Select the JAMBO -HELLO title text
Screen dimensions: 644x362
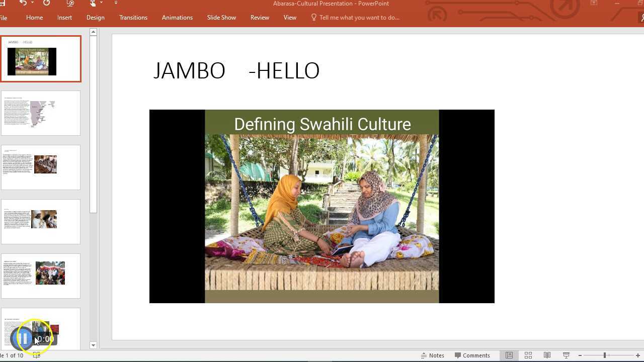(236, 70)
